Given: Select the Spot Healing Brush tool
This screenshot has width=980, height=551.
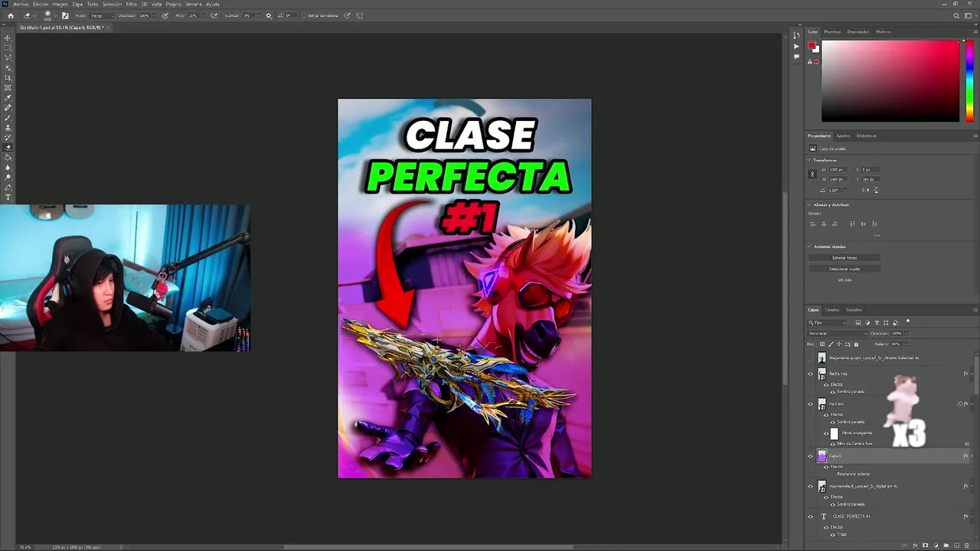Looking at the screenshot, I should click(x=8, y=107).
